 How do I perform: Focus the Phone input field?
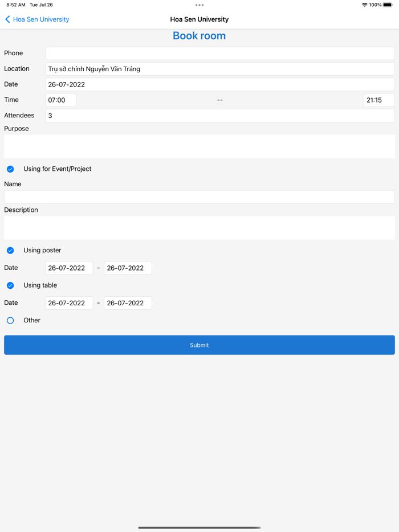[x=219, y=54]
